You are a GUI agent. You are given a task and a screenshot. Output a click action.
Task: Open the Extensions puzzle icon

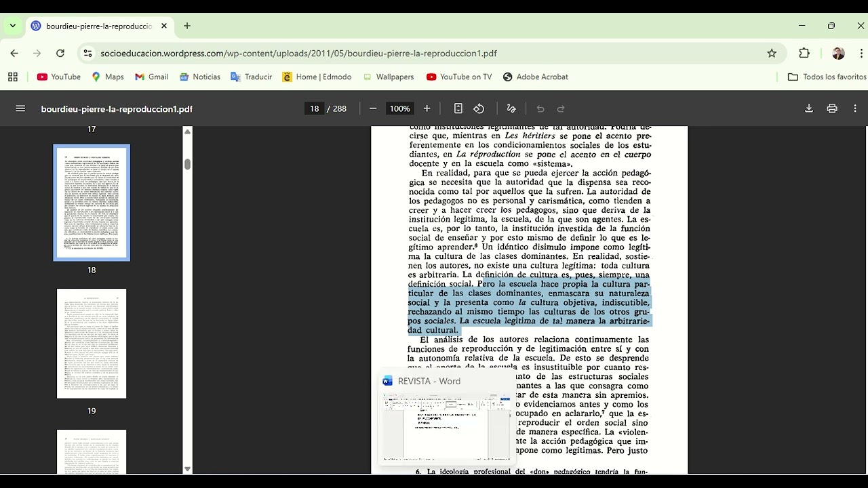(x=804, y=53)
